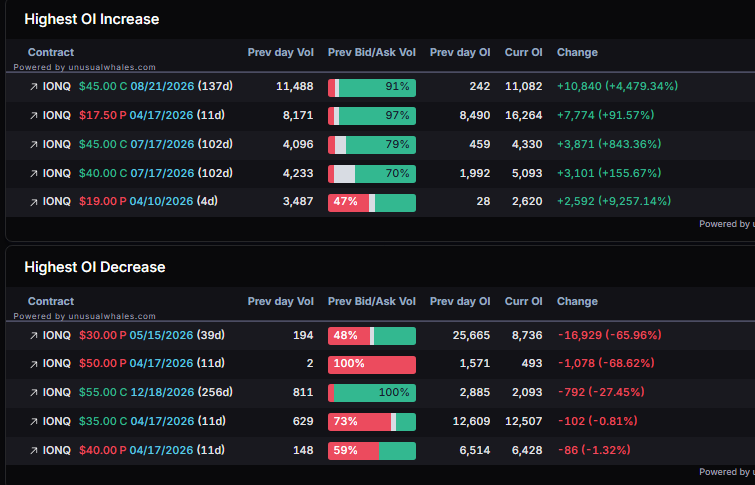Open arrow icon for IONQ $30.00 P 05/15/2026
755x485 pixels.
point(34,336)
